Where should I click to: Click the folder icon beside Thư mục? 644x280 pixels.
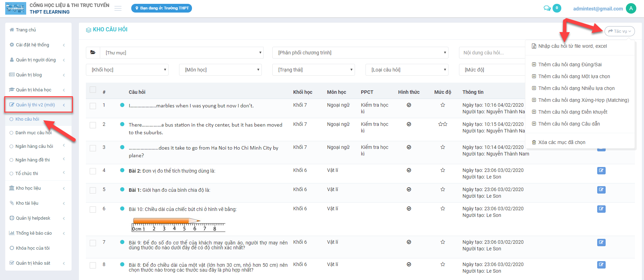coord(93,53)
